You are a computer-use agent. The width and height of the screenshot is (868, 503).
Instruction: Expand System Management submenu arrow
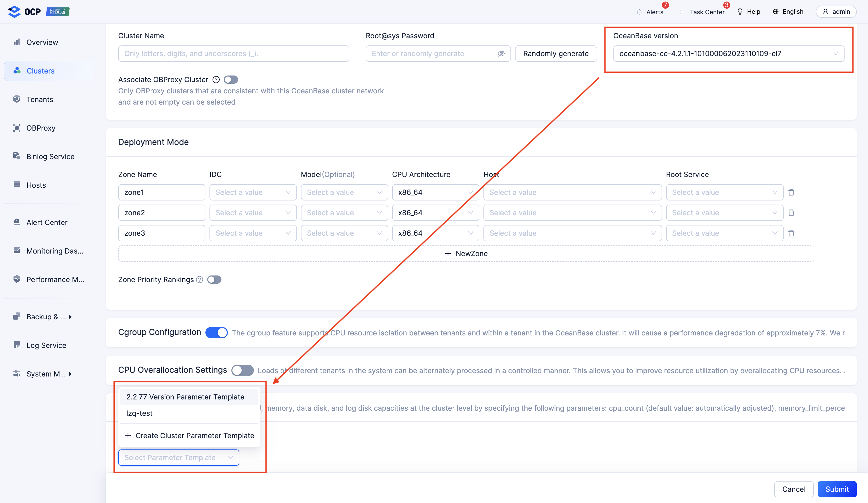tap(70, 374)
